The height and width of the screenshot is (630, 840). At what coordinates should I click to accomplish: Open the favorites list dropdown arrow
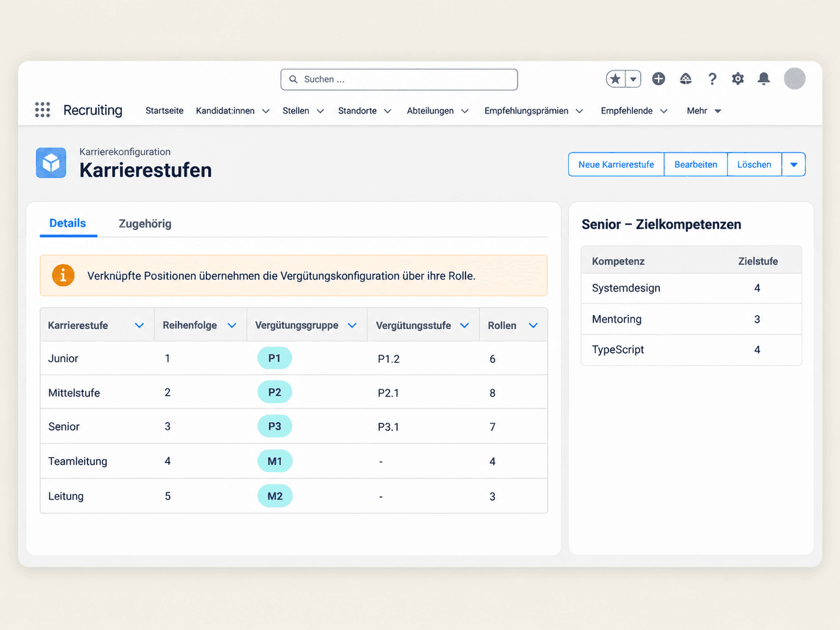[x=633, y=79]
